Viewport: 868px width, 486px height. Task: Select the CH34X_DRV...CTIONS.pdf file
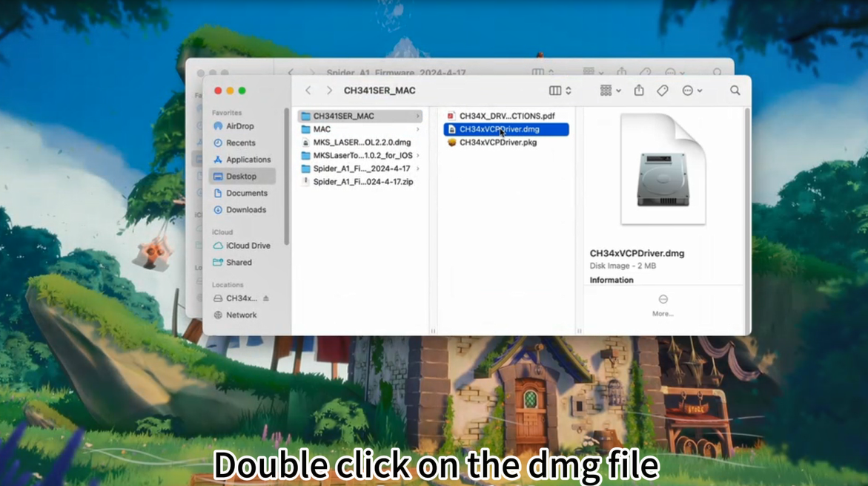point(506,116)
